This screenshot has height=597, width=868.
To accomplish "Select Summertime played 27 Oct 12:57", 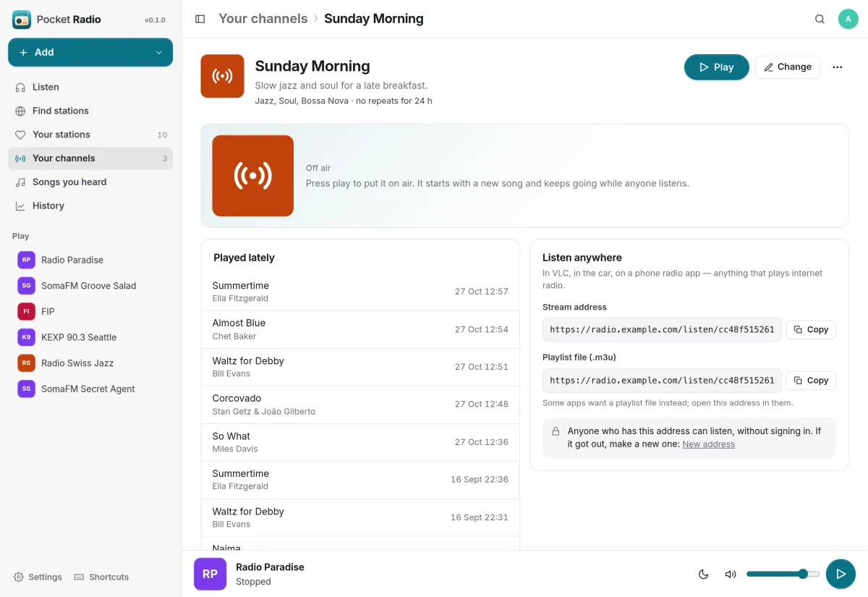I will (360, 292).
